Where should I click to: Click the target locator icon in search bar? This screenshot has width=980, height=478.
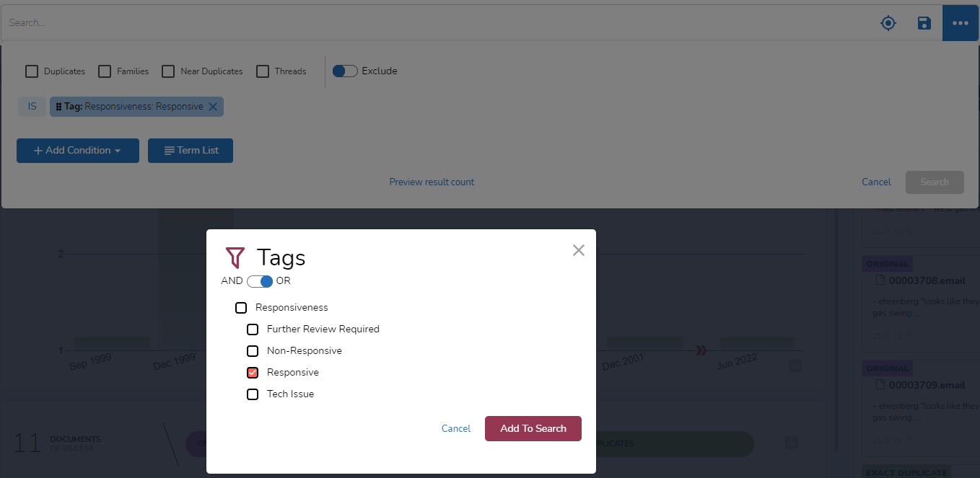coord(888,23)
